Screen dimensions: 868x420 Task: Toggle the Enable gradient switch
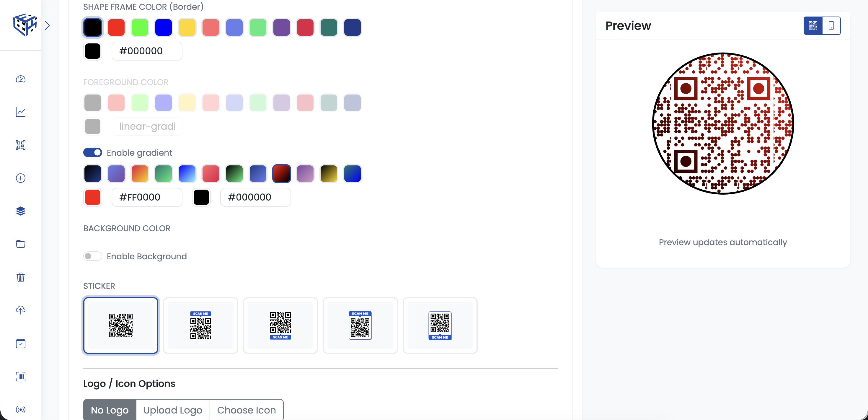(x=93, y=153)
